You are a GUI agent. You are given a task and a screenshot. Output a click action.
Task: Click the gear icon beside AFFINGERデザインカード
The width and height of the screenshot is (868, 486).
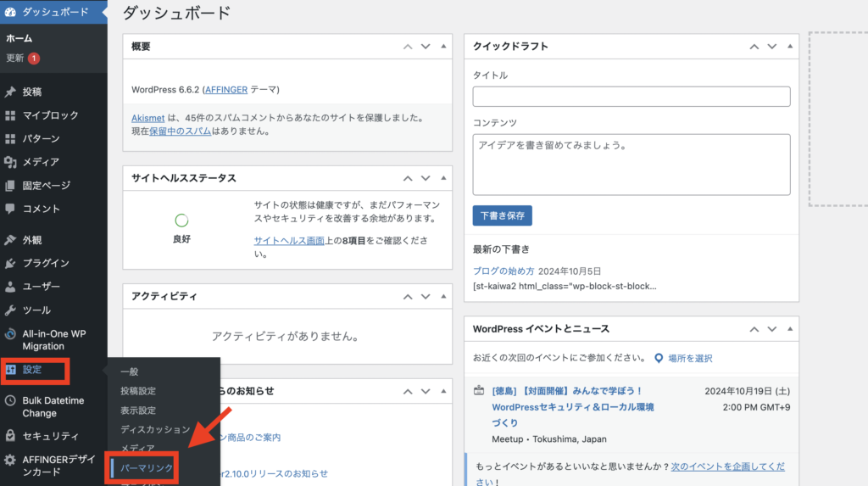click(10, 460)
